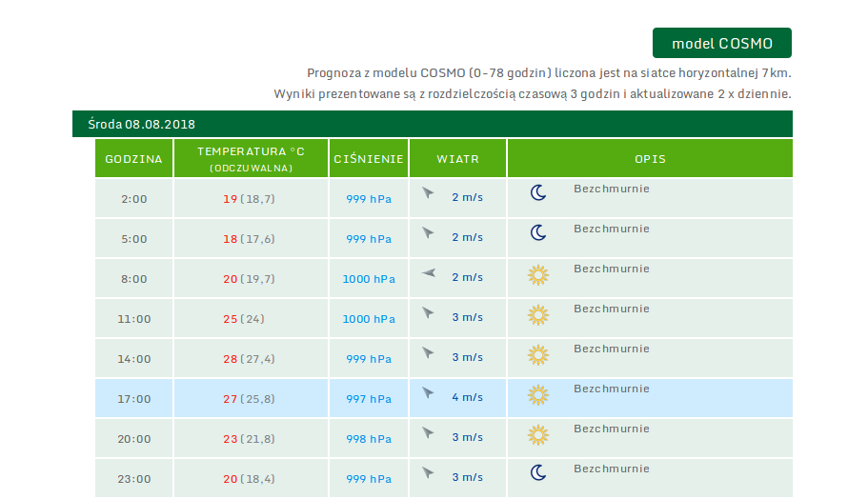Click the WIATR column header
Screen dimensions: 868x499
pyautogui.click(x=457, y=159)
